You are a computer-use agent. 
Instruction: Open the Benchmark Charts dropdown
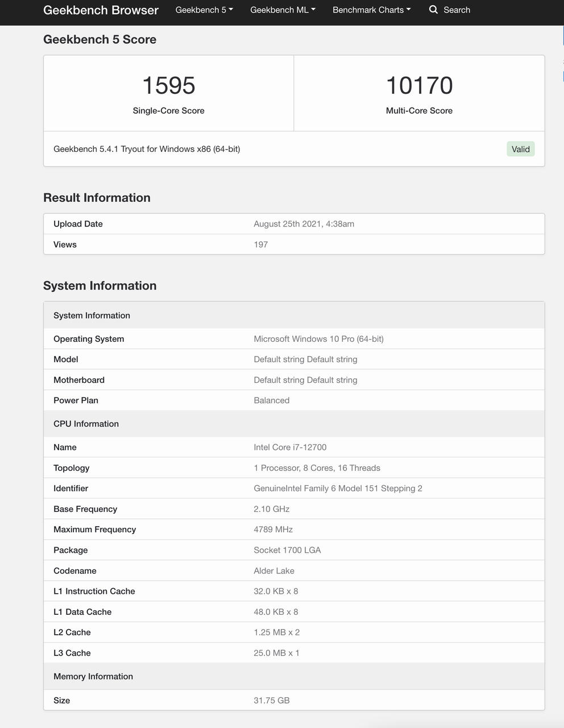click(x=371, y=10)
